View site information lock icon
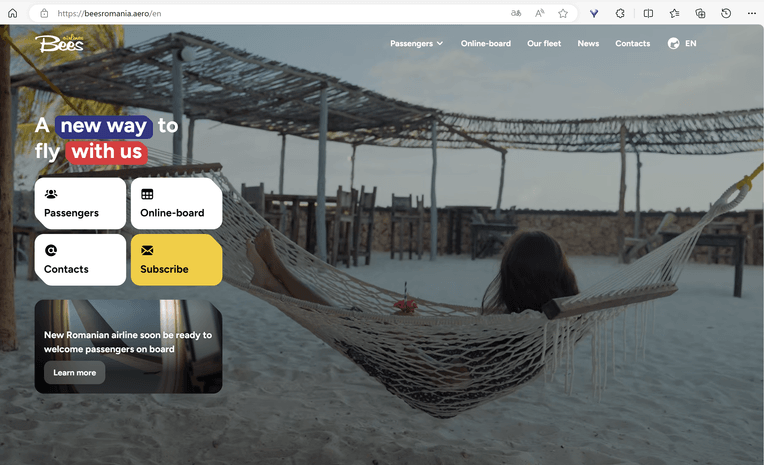The height and width of the screenshot is (465, 764). coord(44,13)
